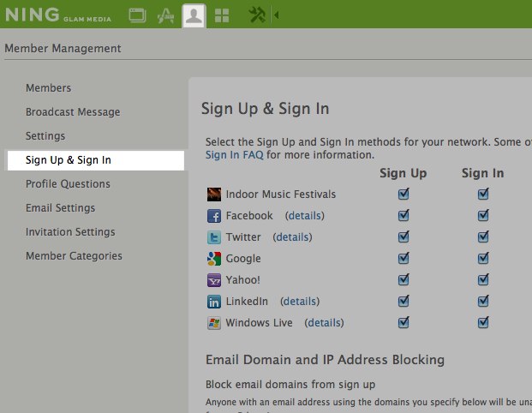Uncheck Yahoo! Sign In checkbox
532x413 pixels.
click(x=483, y=279)
